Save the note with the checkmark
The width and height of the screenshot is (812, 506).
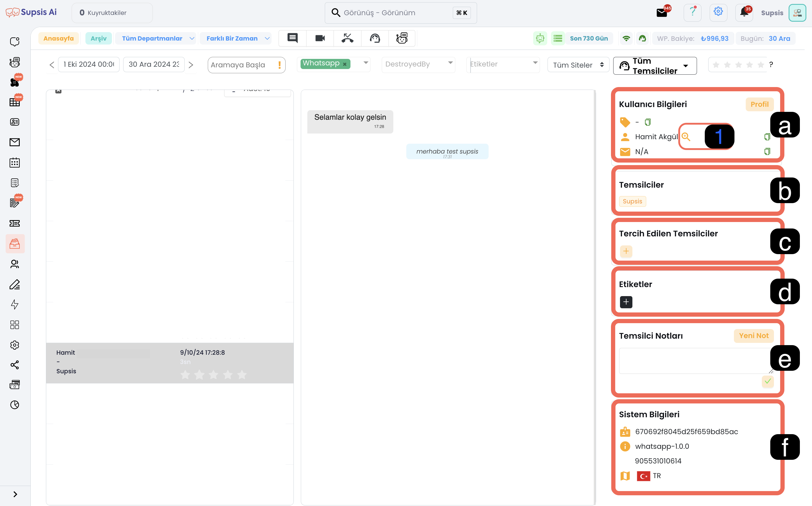767,381
